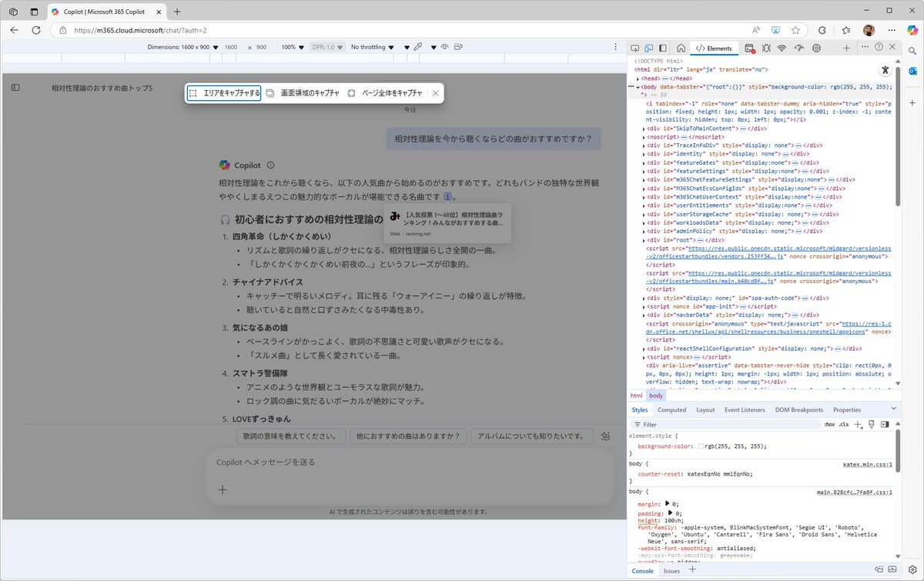Viewport: 924px width, 581px height.
Task: Open the katex.min.css:1 source link
Action: coord(868,464)
